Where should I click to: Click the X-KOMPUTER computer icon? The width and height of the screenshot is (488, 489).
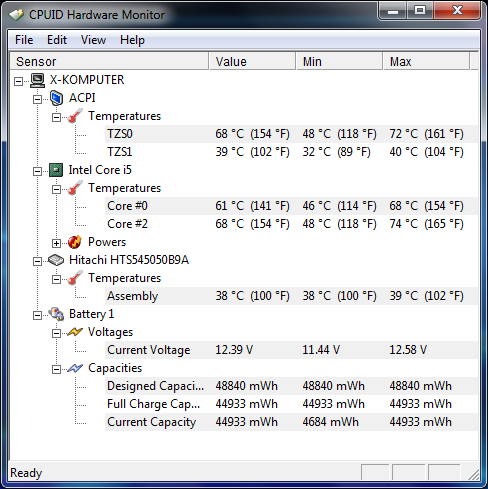[37, 80]
